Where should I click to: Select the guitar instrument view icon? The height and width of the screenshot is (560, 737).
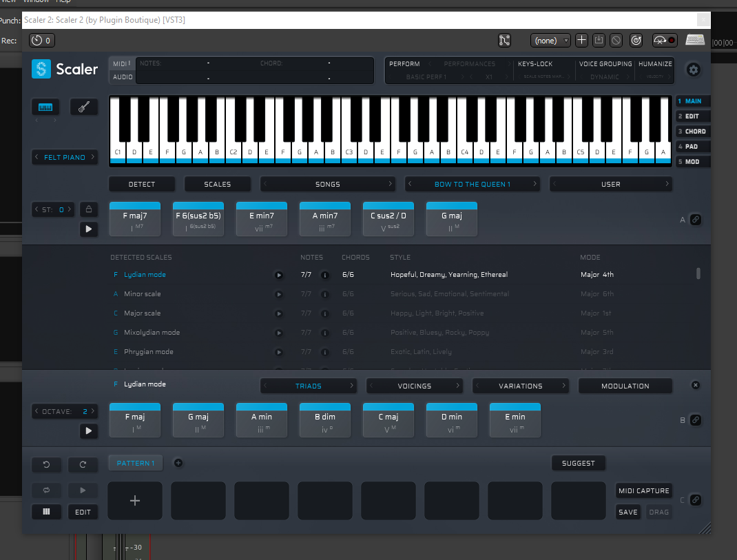point(83,107)
